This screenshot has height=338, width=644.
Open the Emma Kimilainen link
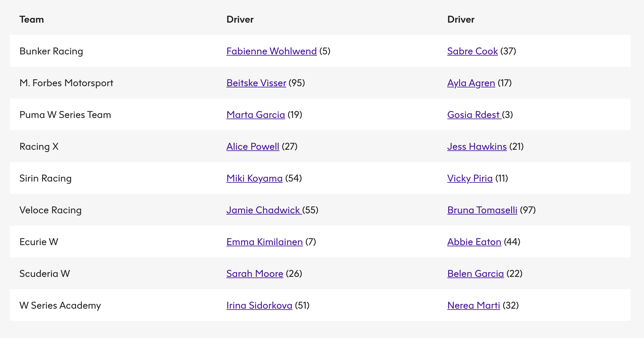click(264, 242)
